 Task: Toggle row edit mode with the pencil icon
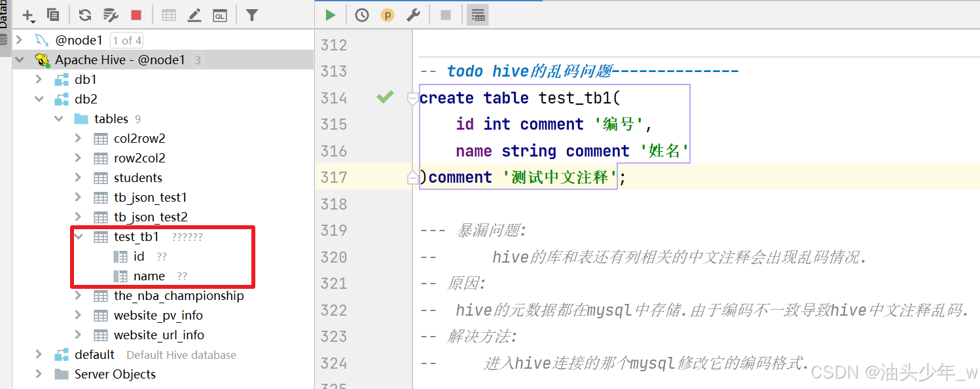coord(194,14)
